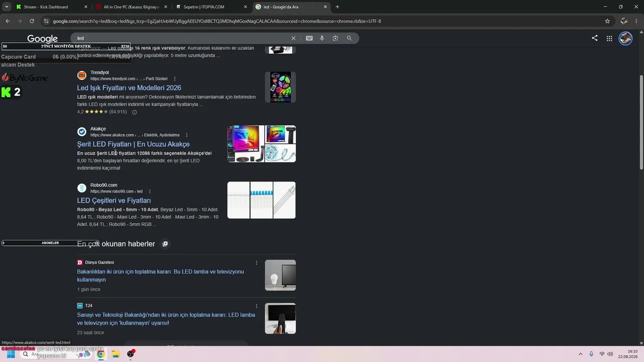Screen dimensions: 644x362
Task: Open LED Çeşitleri ve Fiyatları result
Action: 114,201
